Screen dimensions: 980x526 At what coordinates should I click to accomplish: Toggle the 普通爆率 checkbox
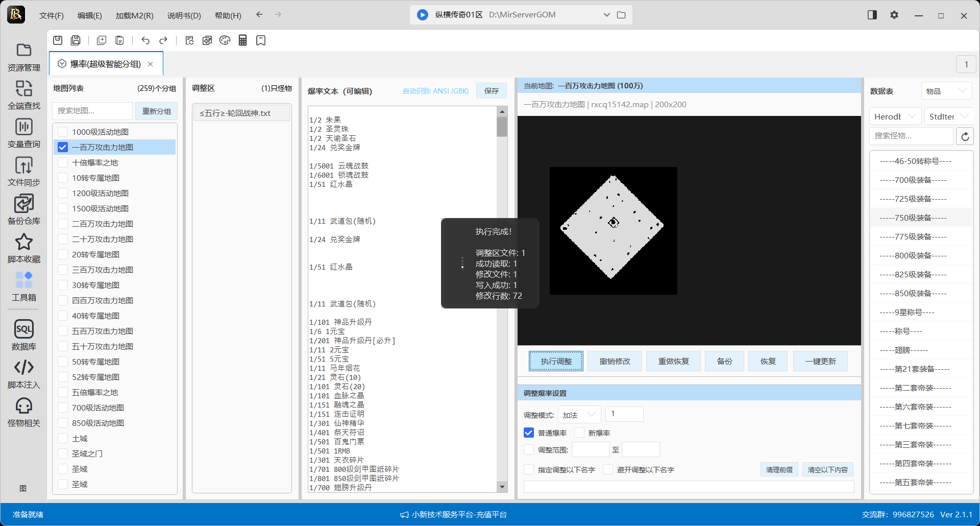(529, 433)
